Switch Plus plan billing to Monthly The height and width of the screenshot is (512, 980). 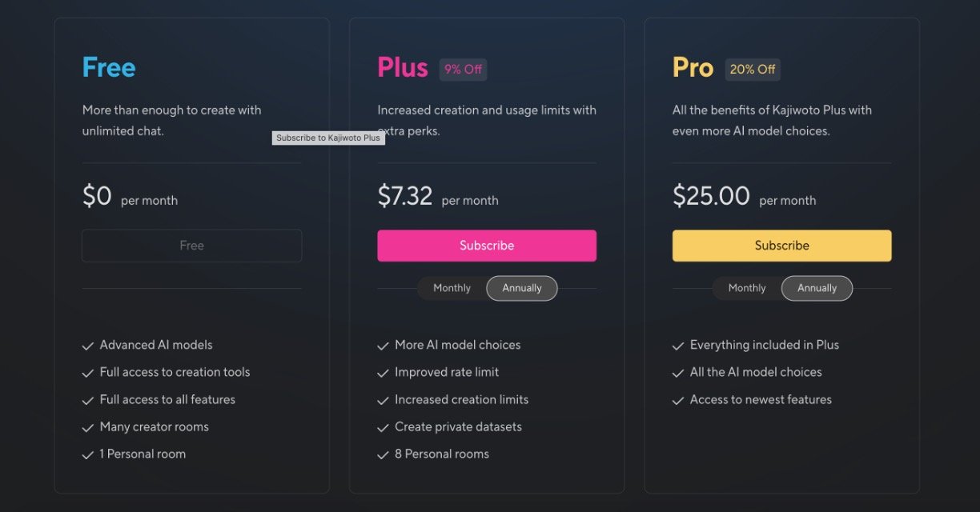coord(452,288)
